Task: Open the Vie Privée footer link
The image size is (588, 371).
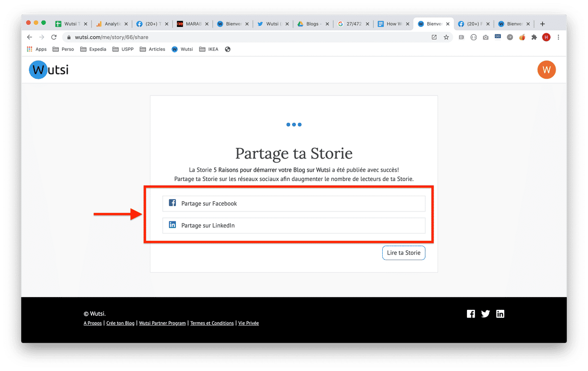Action: 248,323
